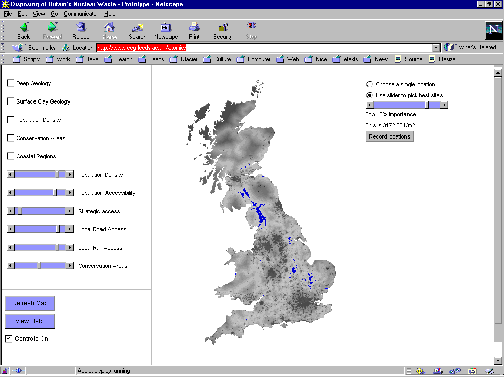This screenshot has width=504, height=377.
Task: Open the location bar dropdown arrow
Action: pos(436,48)
